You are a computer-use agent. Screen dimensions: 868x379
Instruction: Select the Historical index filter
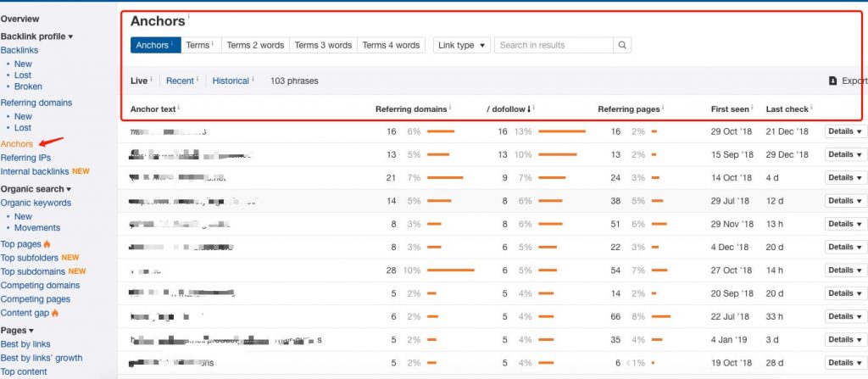click(231, 81)
